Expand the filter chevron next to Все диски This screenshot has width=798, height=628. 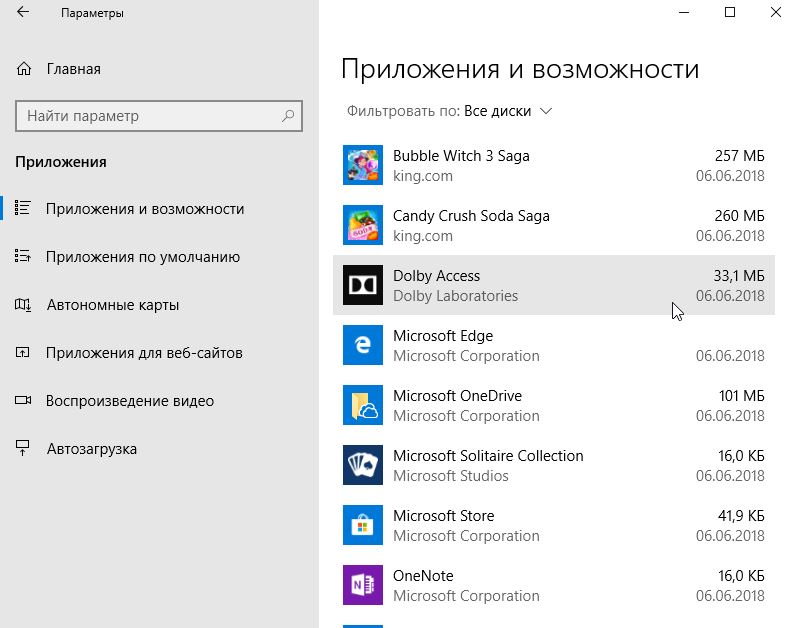[x=546, y=111]
